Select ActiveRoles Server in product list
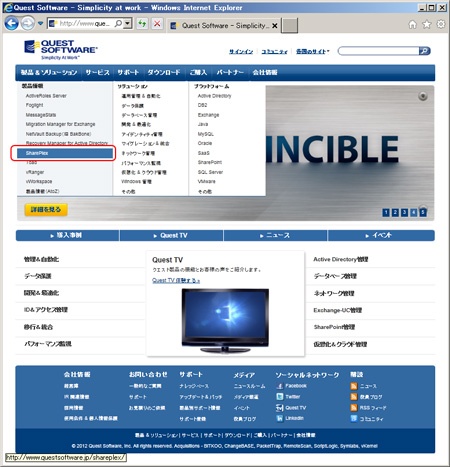The width and height of the screenshot is (450, 467). point(46,96)
